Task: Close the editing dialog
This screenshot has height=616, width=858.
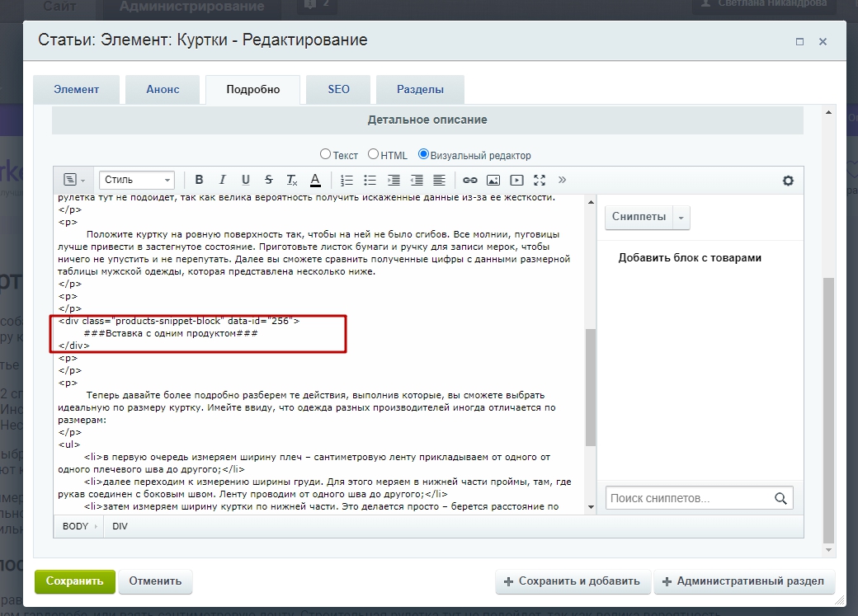Action: tap(823, 41)
